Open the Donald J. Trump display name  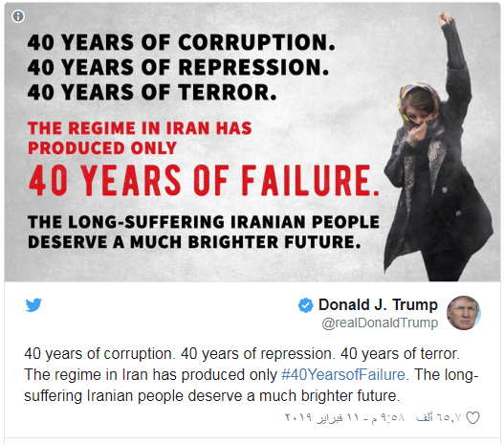pos(378,304)
